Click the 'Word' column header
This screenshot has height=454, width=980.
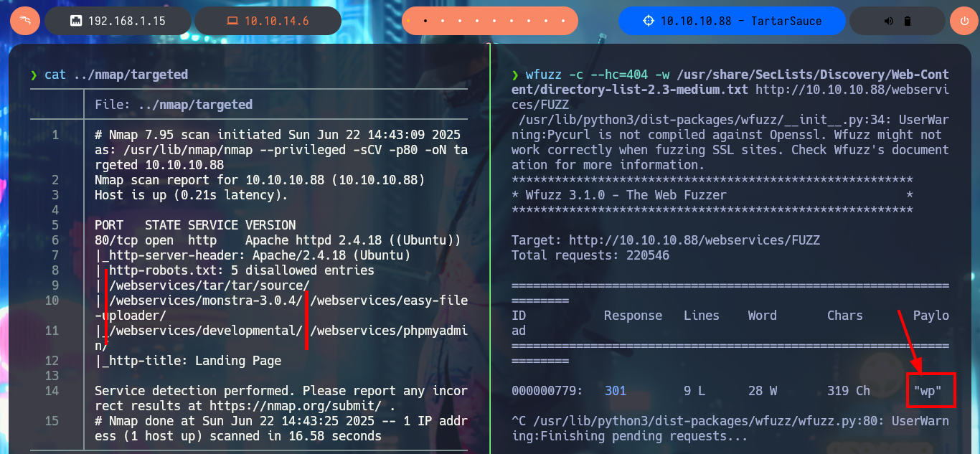[763, 316]
